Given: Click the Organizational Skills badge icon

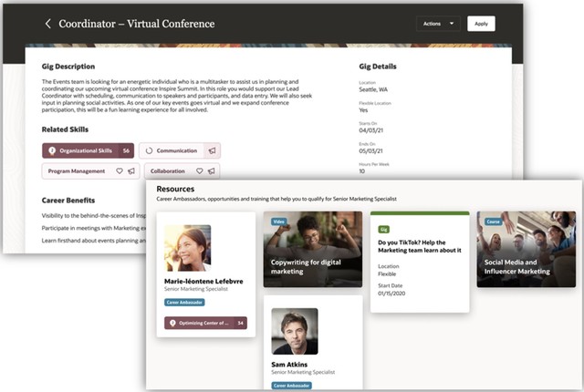Looking at the screenshot, I should pyautogui.click(x=53, y=150).
